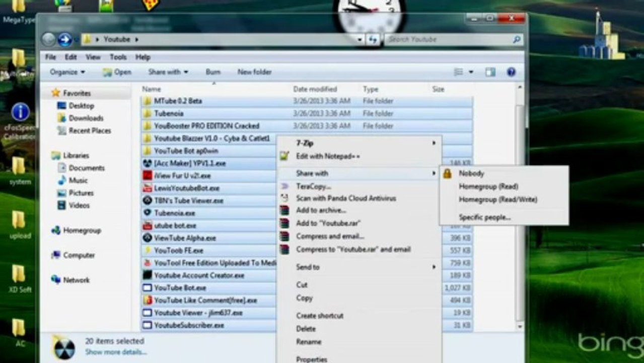This screenshot has width=644, height=363.
Task: Click the search magnifier icon
Action: [x=516, y=39]
